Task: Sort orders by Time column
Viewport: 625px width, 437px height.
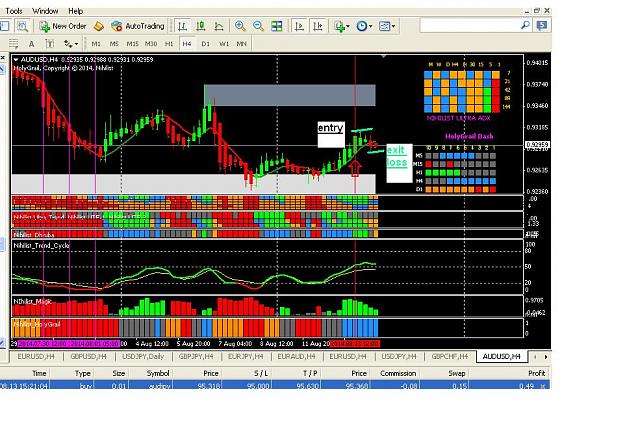Action: (39, 374)
